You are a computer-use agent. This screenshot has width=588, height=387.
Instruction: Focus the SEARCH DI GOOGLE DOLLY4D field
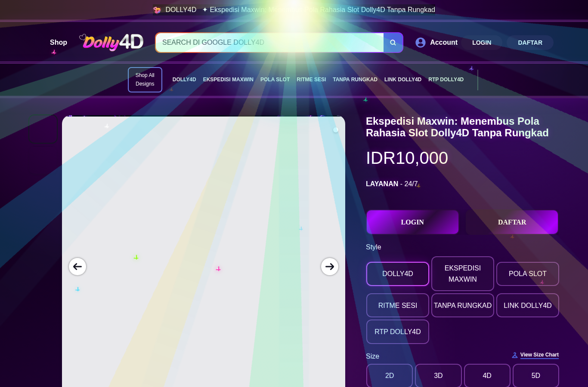[270, 43]
